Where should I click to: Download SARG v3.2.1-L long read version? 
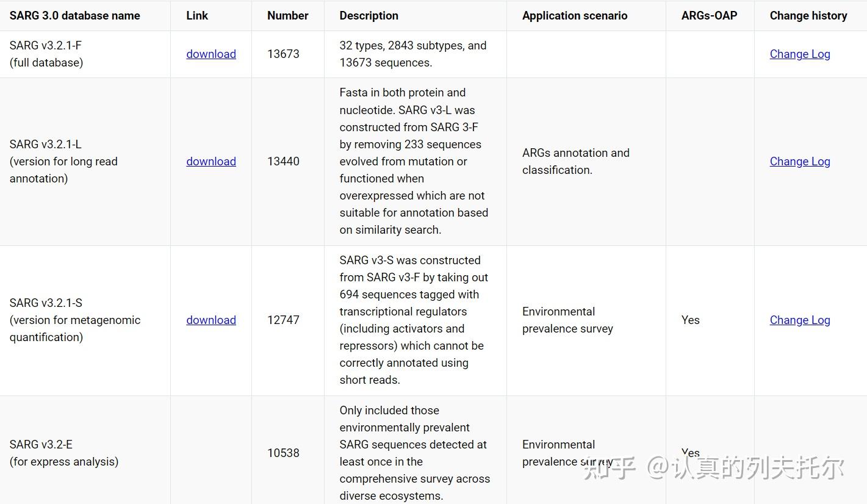pyautogui.click(x=211, y=161)
